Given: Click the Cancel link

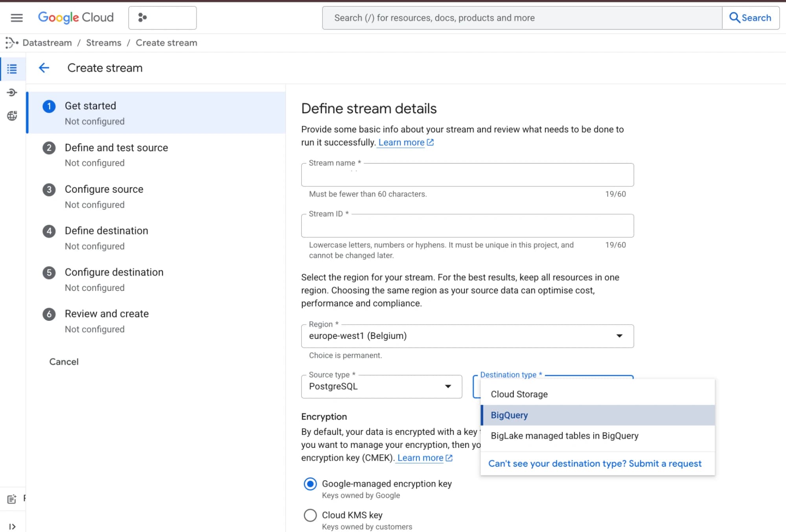Looking at the screenshot, I should [x=64, y=361].
